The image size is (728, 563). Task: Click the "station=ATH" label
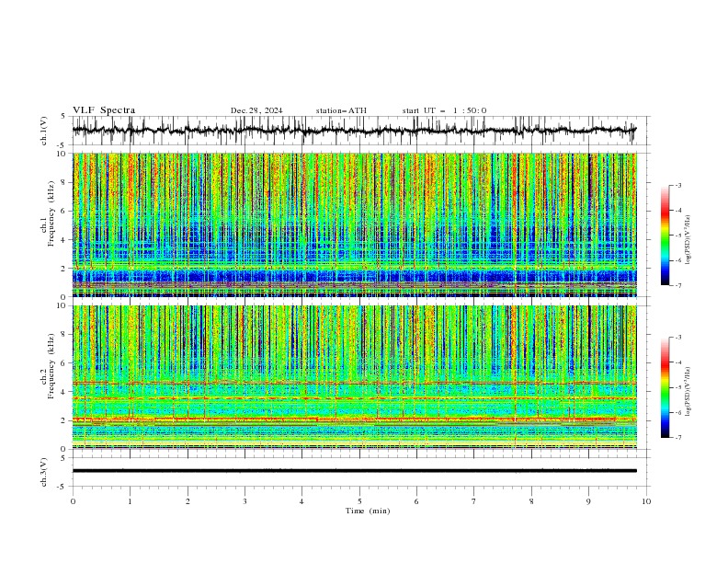pos(341,110)
